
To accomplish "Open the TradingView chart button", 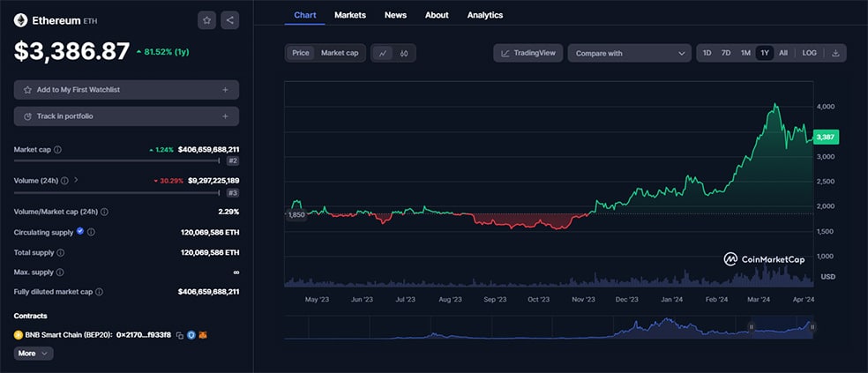I will tap(528, 53).
